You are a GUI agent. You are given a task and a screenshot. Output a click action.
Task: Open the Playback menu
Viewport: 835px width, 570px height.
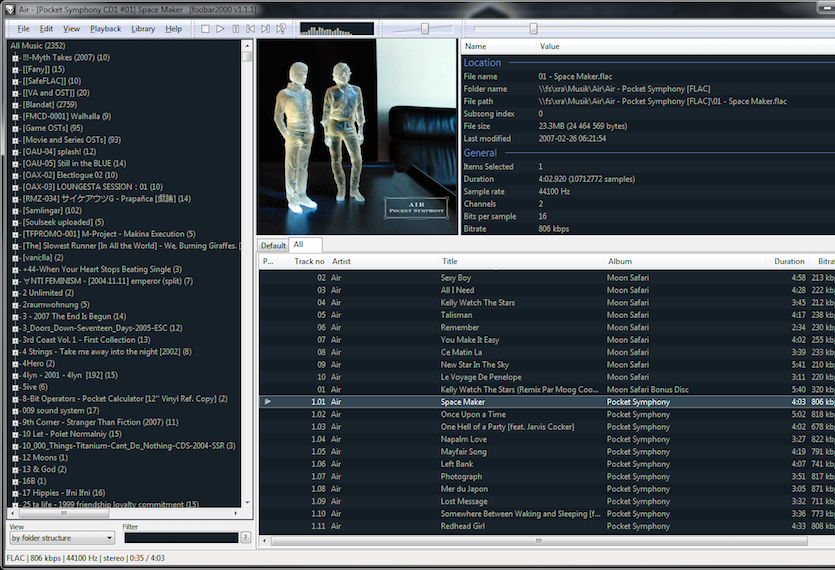pos(105,29)
